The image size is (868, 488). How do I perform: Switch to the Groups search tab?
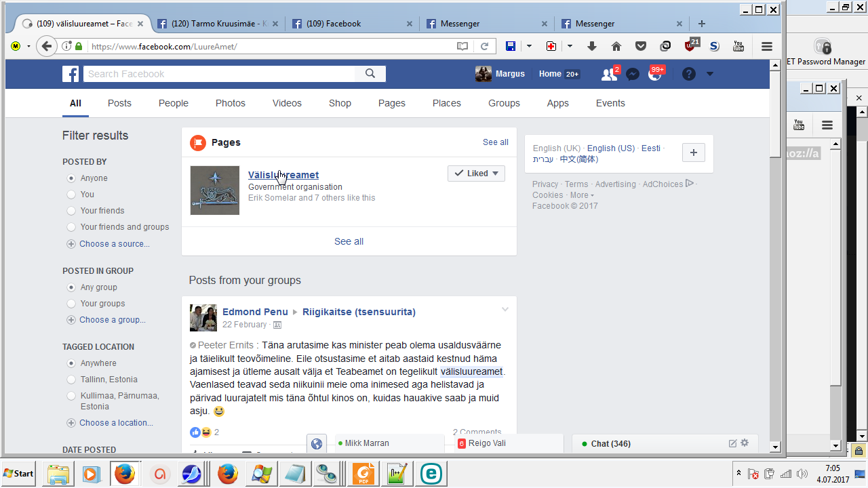504,103
